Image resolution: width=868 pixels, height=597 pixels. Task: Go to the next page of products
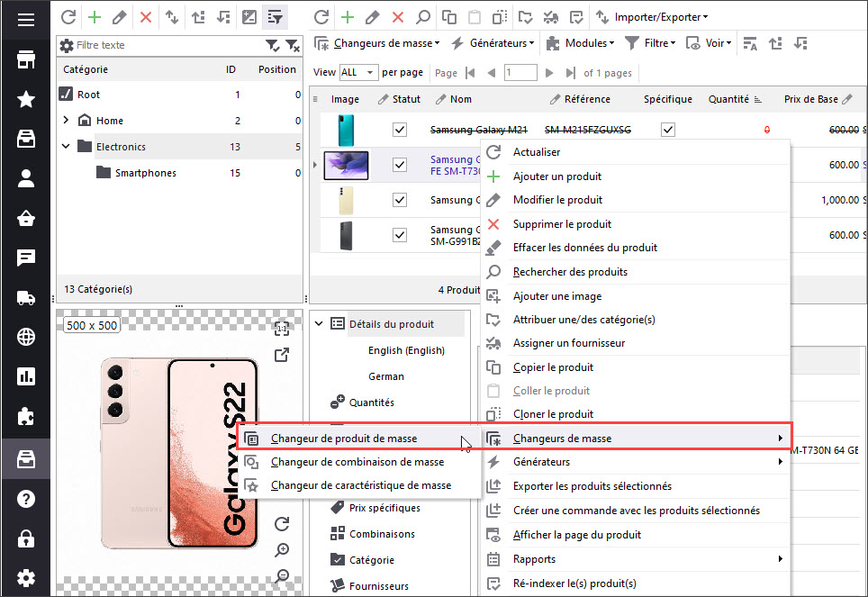tap(549, 73)
